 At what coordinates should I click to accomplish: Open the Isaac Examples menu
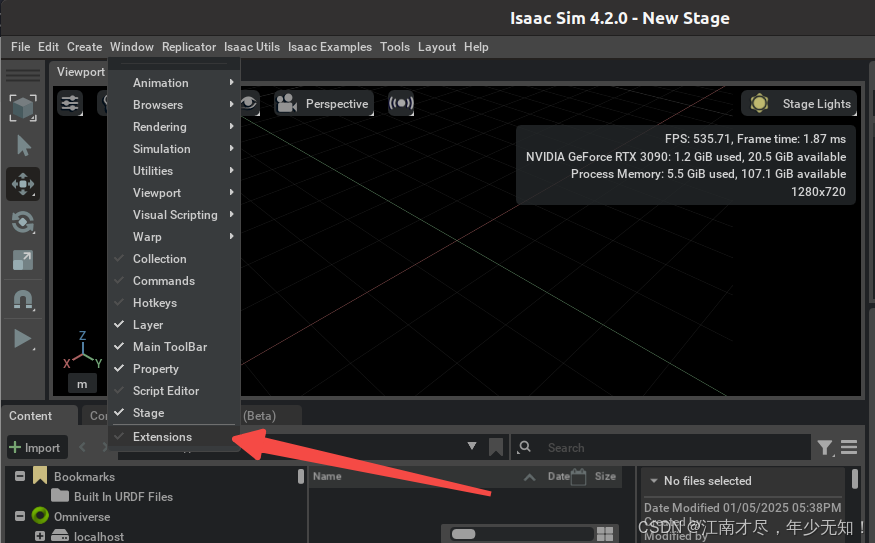tap(330, 47)
